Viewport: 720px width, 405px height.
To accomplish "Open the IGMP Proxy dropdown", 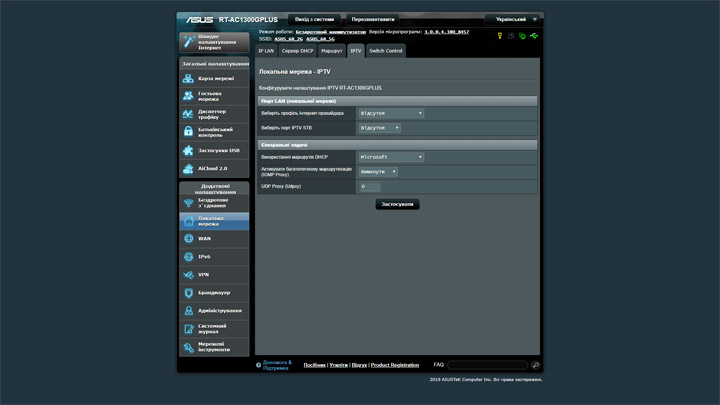I will [x=378, y=172].
